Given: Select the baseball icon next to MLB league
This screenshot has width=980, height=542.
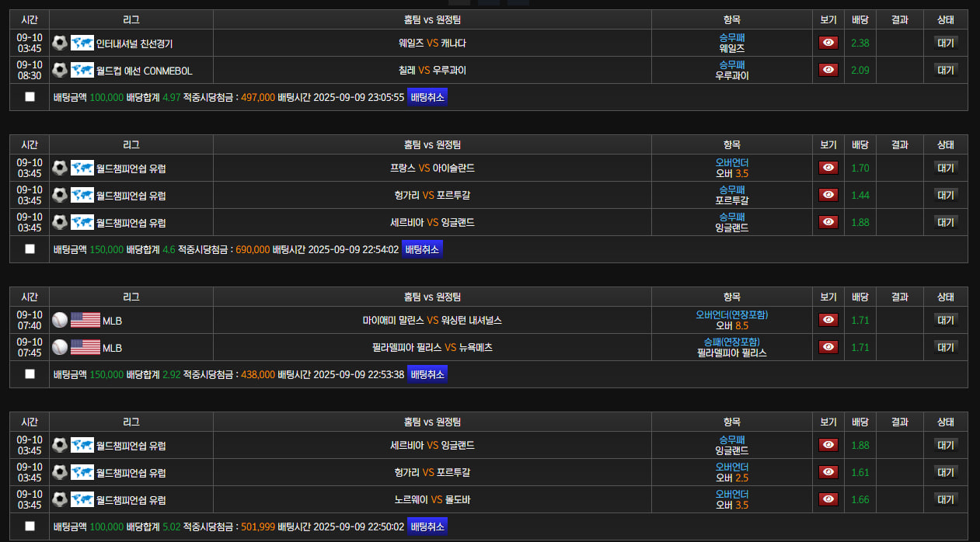Looking at the screenshot, I should [x=60, y=319].
